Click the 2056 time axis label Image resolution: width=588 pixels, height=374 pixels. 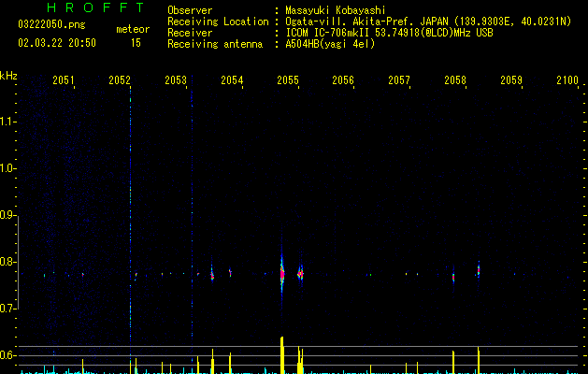[x=343, y=80]
